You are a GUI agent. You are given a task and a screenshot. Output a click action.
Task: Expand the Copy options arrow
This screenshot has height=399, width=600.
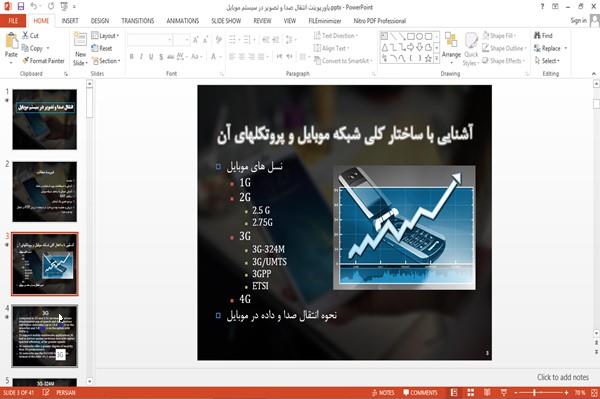coord(48,48)
